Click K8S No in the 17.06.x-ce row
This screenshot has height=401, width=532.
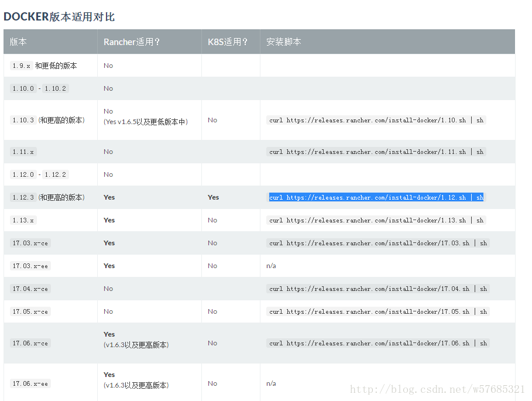coord(212,343)
